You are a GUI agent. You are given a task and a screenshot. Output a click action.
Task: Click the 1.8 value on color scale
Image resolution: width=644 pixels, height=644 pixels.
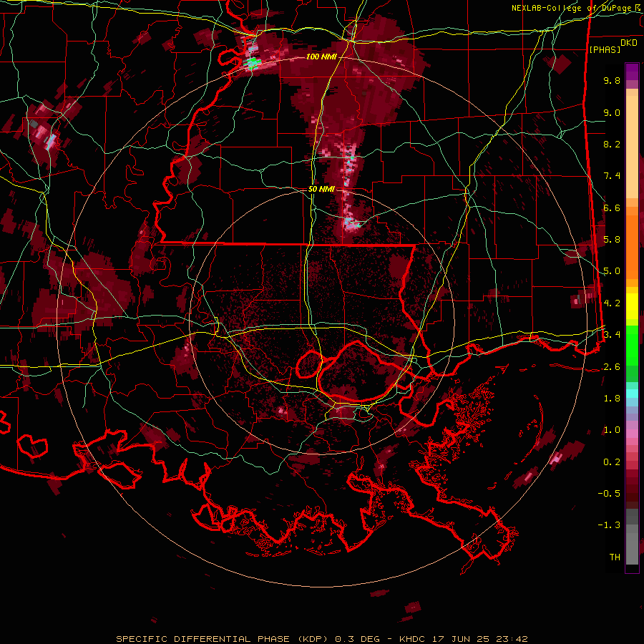click(612, 399)
